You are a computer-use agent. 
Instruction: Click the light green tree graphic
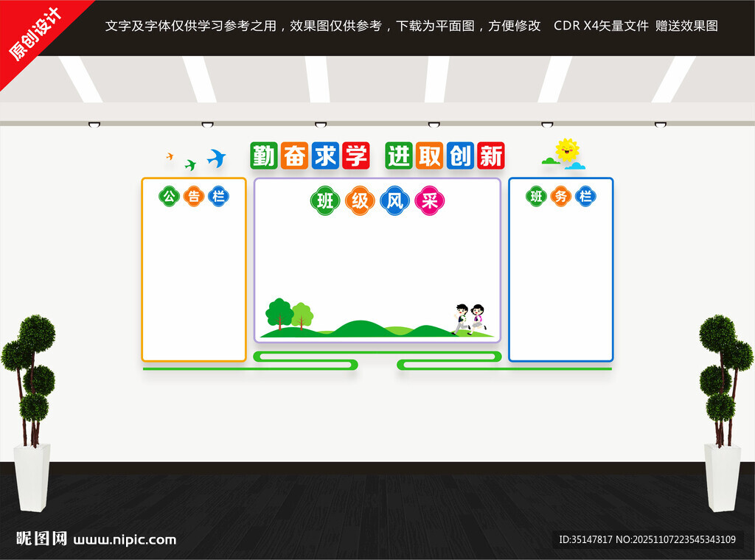[302, 315]
